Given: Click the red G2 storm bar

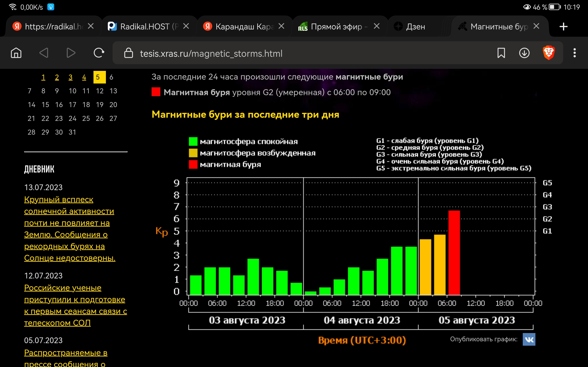Looking at the screenshot, I should click(x=454, y=253).
